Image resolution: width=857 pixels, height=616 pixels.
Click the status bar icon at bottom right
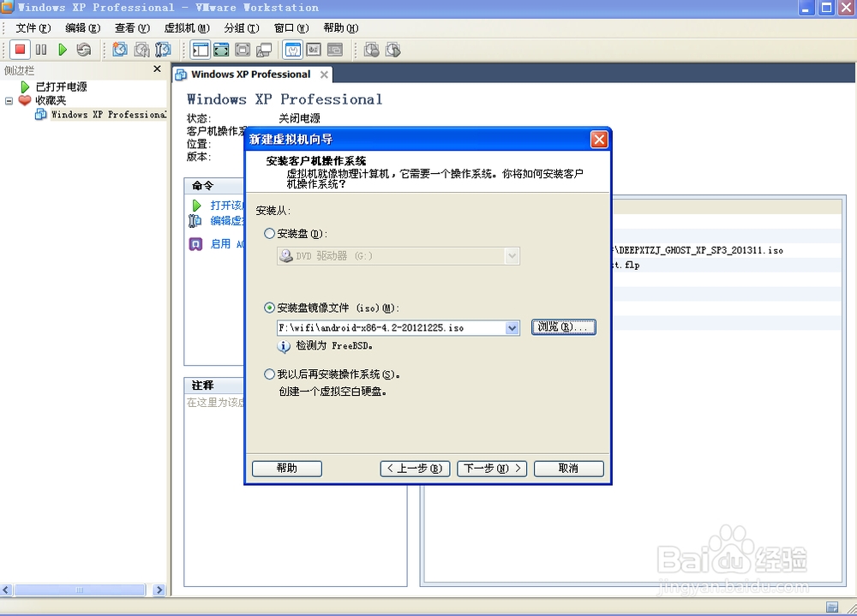point(832,607)
